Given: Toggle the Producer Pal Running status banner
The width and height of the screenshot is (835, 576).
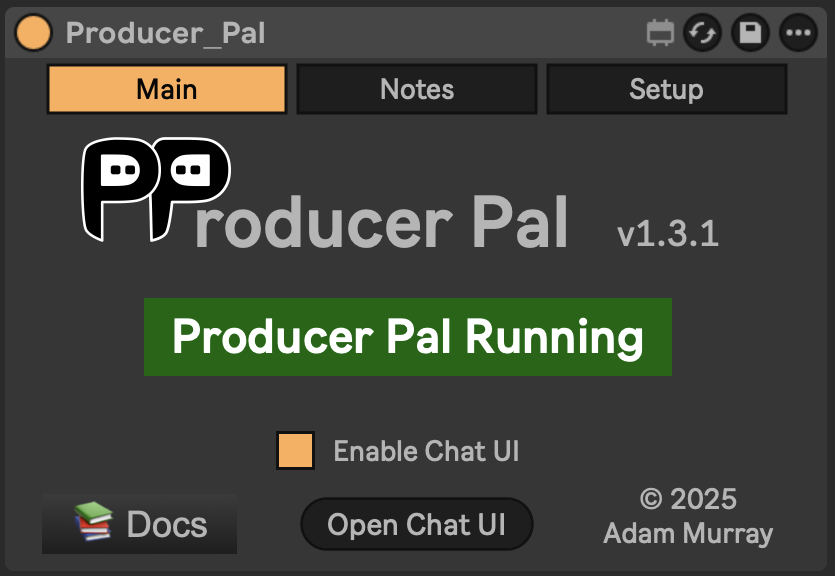Looking at the screenshot, I should point(406,337).
